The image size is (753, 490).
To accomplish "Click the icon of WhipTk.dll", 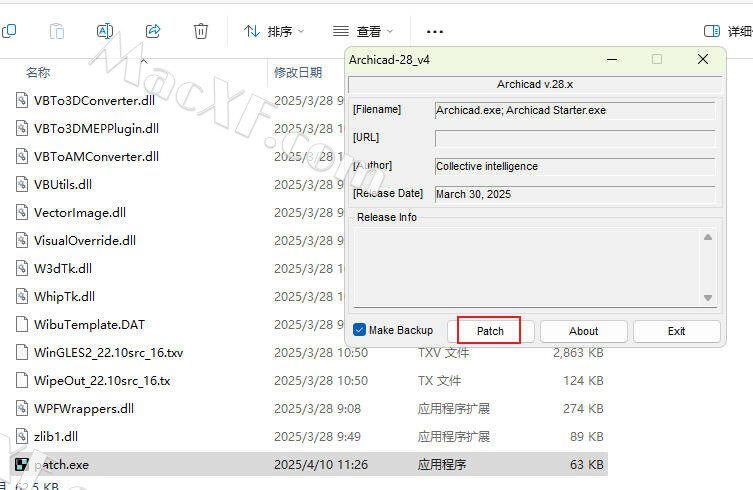I will click(22, 296).
